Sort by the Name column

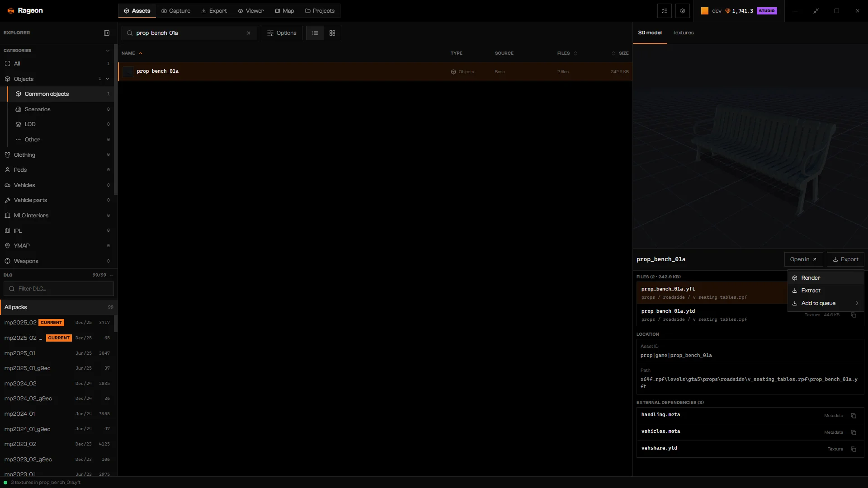tap(132, 53)
